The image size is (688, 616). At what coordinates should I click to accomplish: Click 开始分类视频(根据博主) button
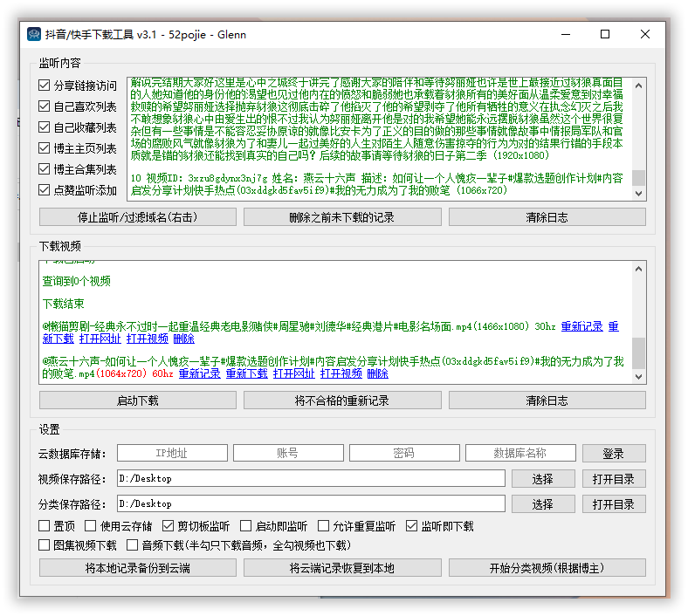pos(547,568)
